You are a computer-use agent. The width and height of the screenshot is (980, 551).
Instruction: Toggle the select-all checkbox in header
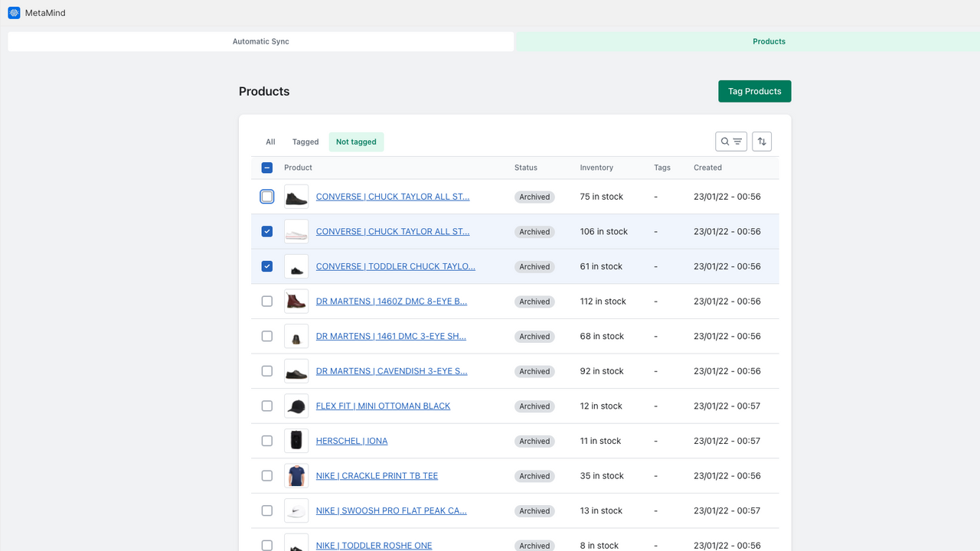point(266,167)
